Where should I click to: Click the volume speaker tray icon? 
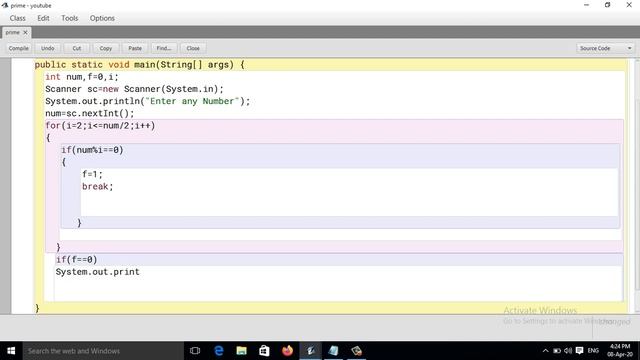(568, 351)
